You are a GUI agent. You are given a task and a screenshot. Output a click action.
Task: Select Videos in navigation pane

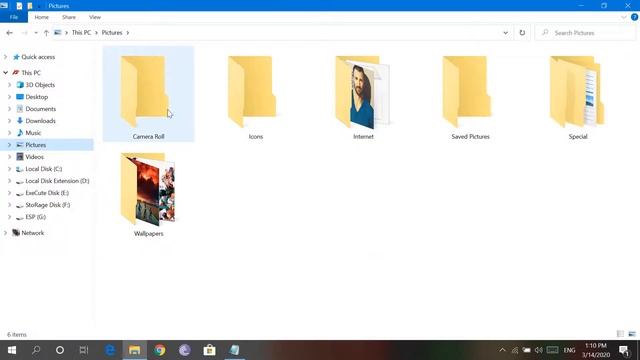point(34,157)
